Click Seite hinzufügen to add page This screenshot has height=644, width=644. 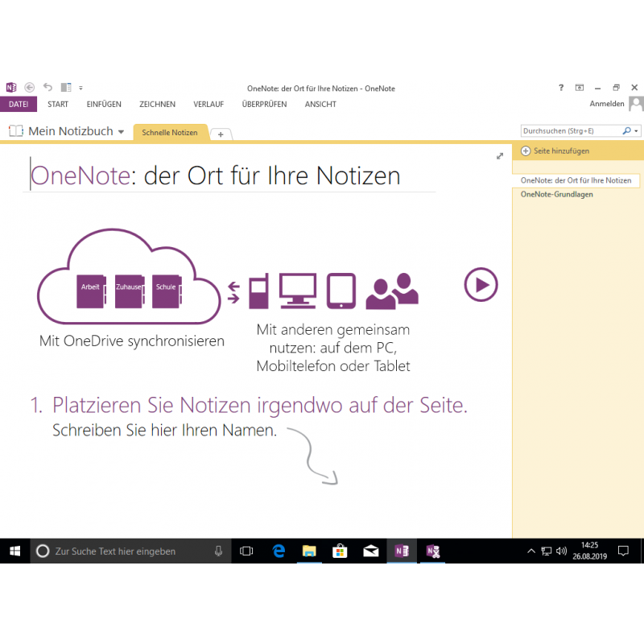[x=555, y=151]
